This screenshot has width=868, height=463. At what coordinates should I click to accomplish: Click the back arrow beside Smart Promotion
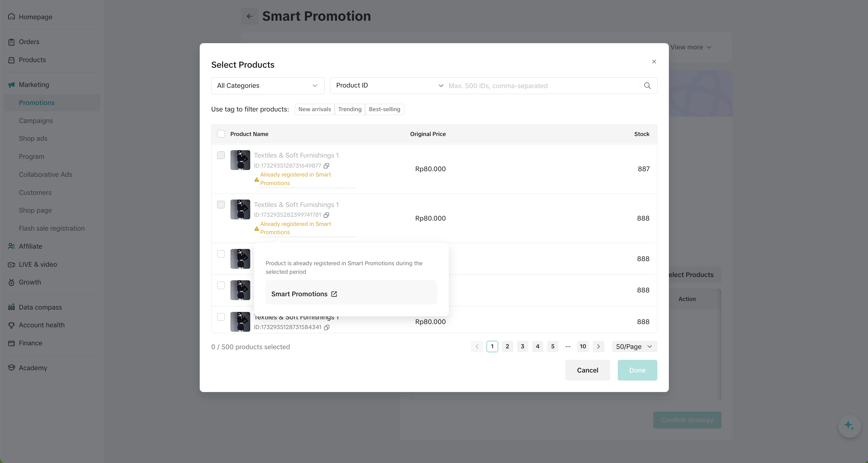249,16
